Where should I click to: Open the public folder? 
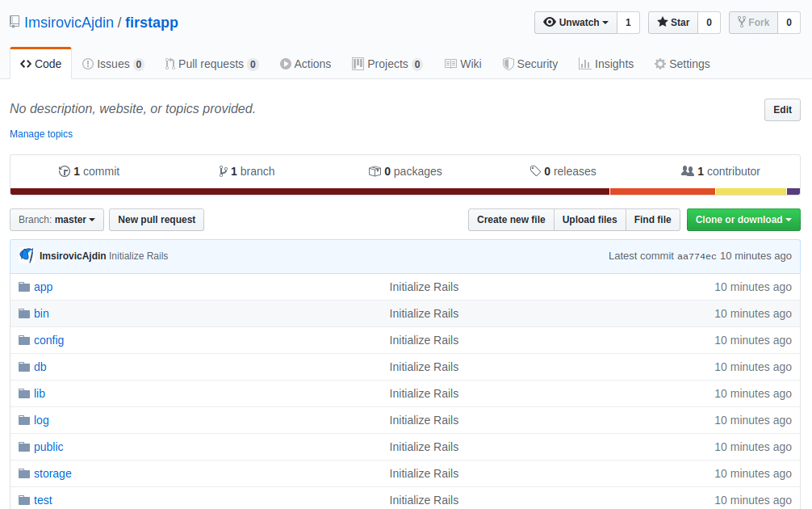pos(48,447)
